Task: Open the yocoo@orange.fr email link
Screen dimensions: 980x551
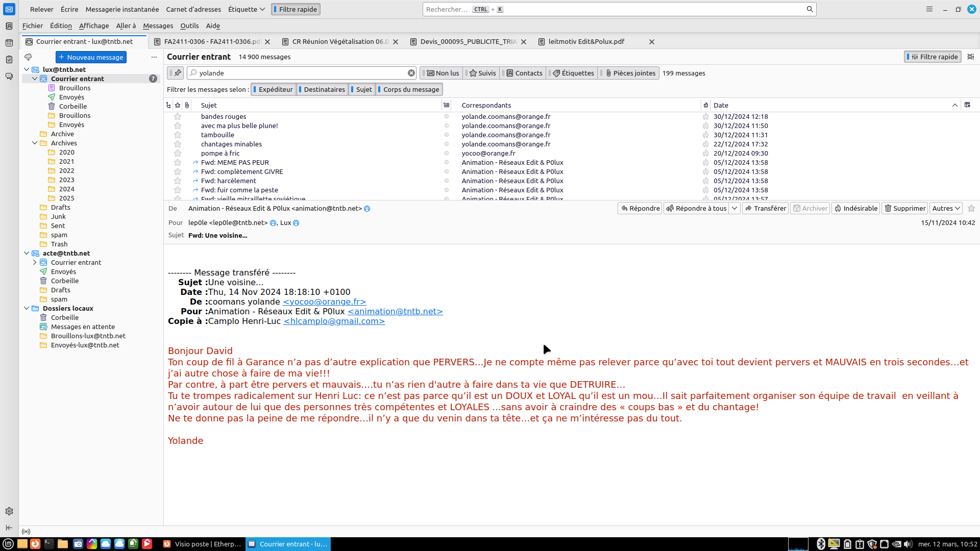Action: (325, 302)
